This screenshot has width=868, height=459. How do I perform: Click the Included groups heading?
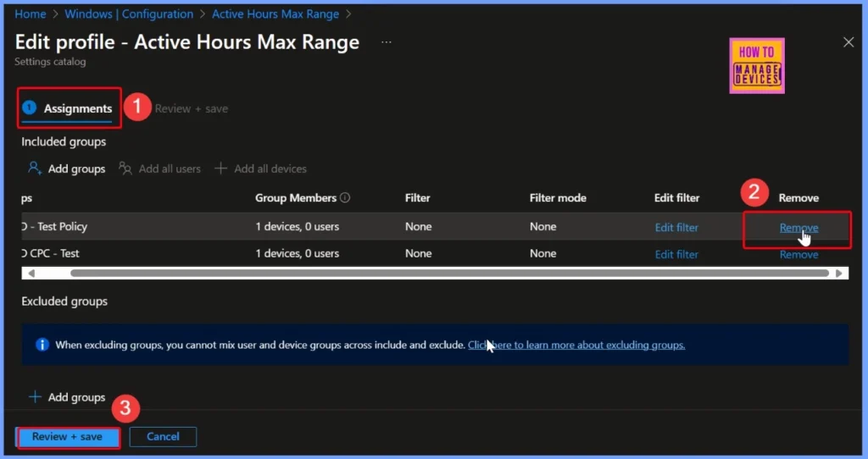[x=64, y=141]
